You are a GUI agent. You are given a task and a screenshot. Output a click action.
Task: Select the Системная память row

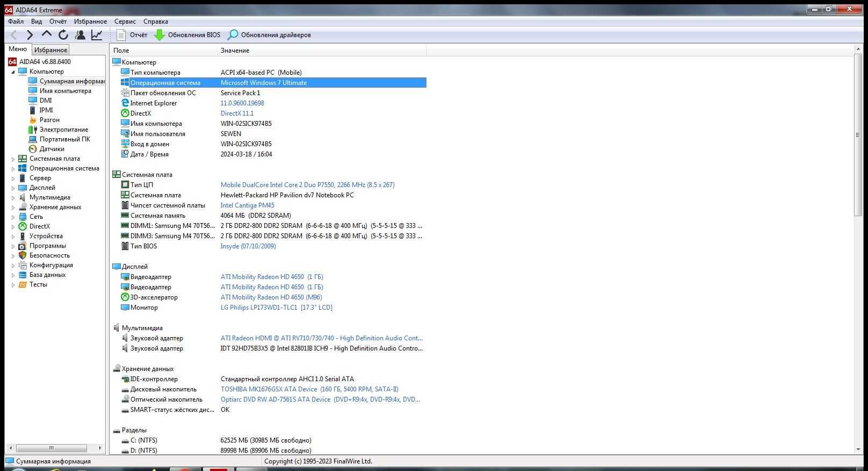273,216
